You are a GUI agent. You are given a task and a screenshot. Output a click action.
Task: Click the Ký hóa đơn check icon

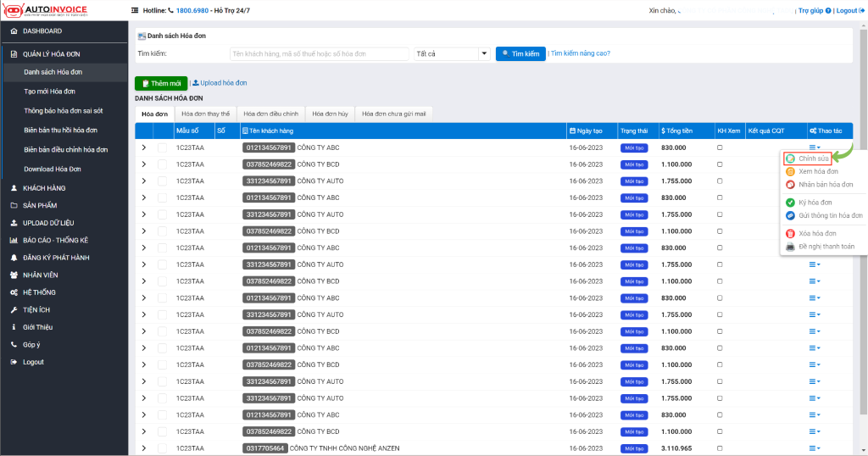(790, 203)
